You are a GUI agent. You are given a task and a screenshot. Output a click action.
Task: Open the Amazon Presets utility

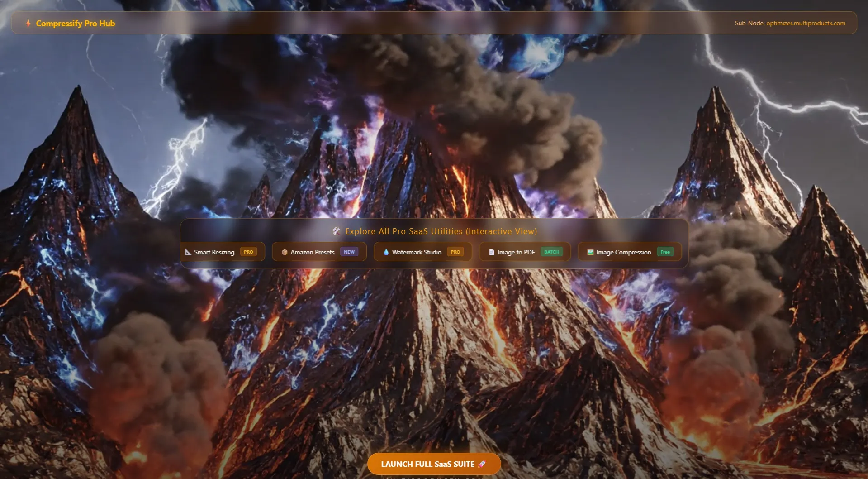[x=319, y=252]
